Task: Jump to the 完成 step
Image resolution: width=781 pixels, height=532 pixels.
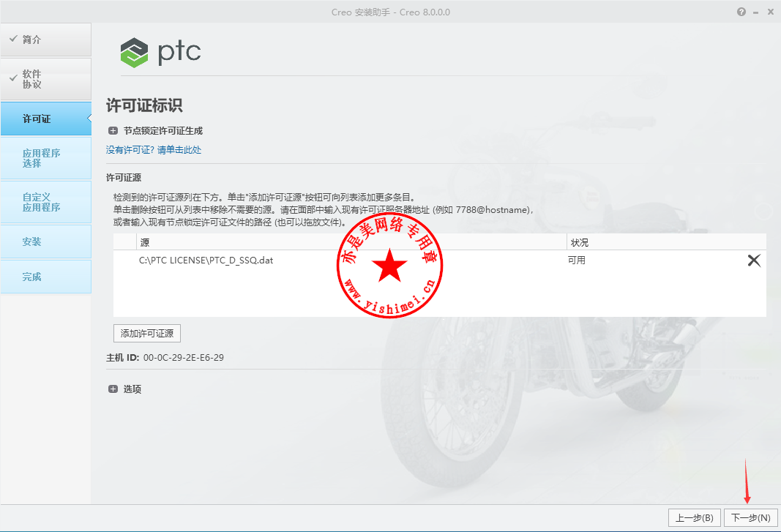Action: 46,277
